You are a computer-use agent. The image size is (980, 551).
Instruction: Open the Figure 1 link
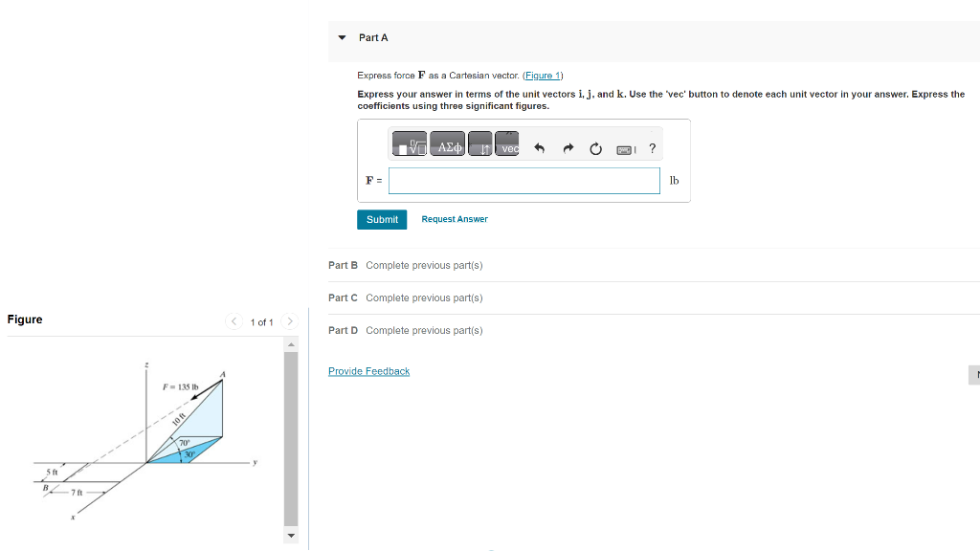543,75
